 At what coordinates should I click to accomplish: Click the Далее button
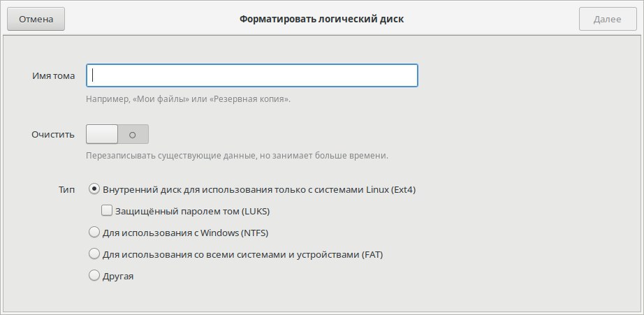pos(608,19)
